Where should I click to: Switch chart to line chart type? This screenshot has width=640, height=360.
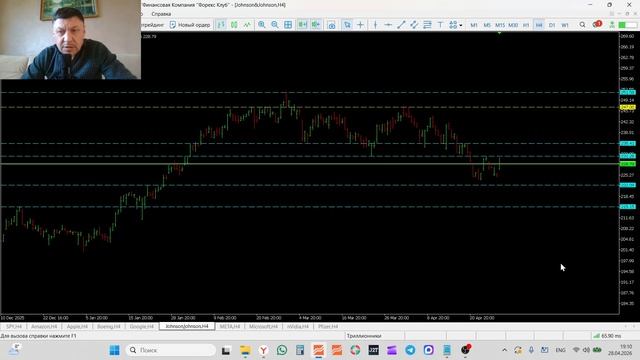[247, 25]
